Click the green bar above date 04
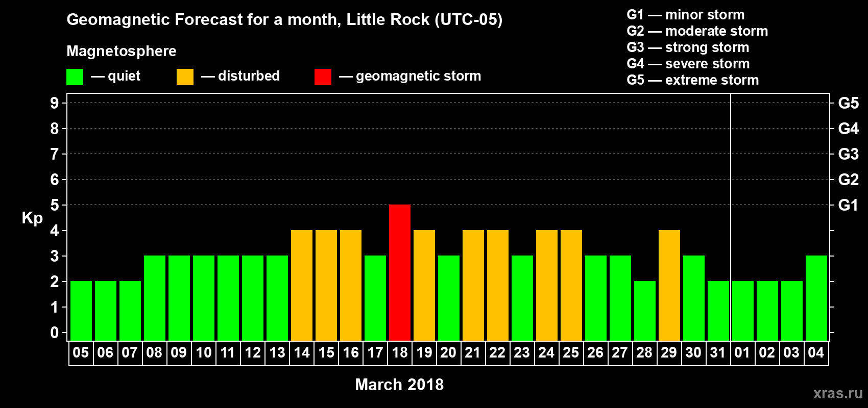This screenshot has height=408, width=868. (x=816, y=298)
